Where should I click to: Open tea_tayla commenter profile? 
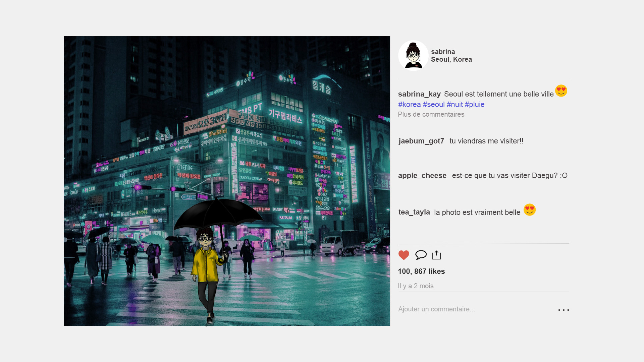tap(414, 212)
